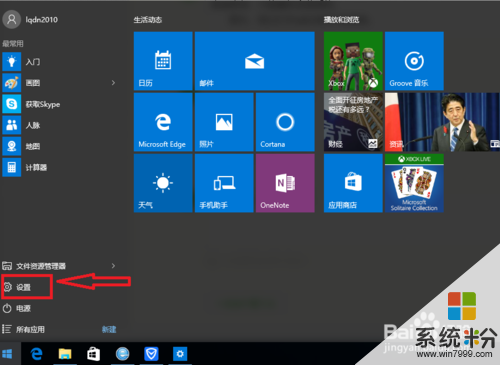Screen dimensions: 500x365
Task: Click the 生活动态 group heading
Action: (x=148, y=20)
